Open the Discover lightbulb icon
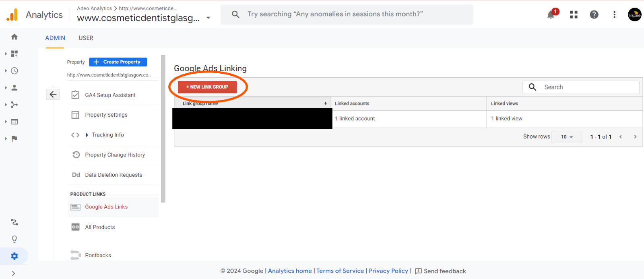 click(x=14, y=239)
